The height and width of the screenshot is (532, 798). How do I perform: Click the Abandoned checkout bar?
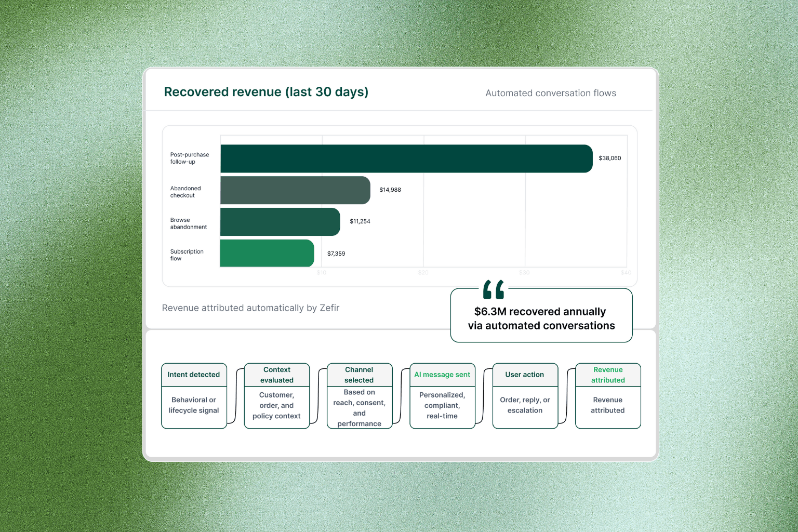[295, 190]
